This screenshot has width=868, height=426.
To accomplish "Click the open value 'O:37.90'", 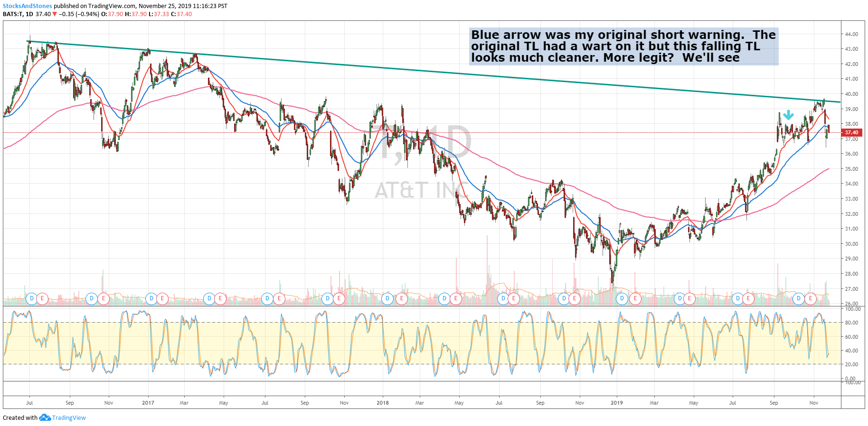I will pyautogui.click(x=112, y=14).
